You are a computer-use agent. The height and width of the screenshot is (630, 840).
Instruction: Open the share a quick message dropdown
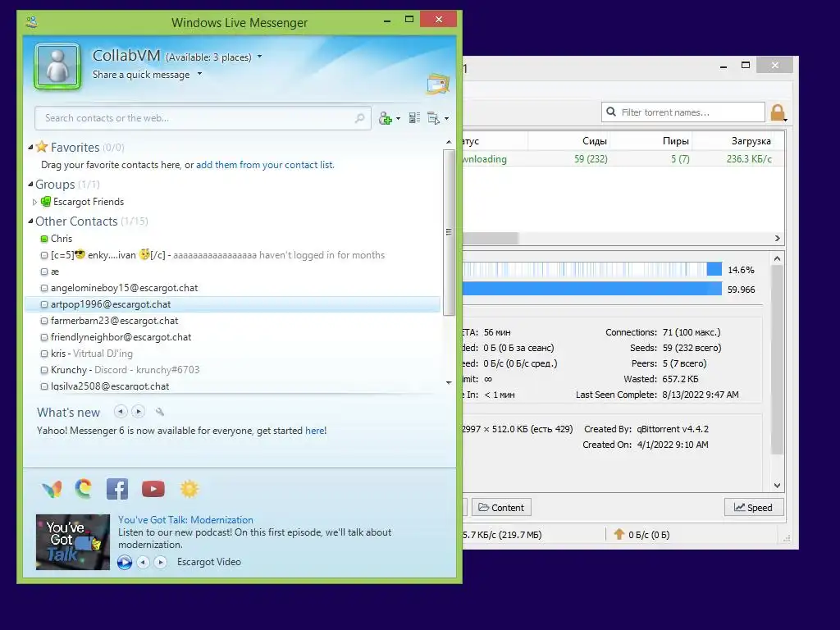199,74
